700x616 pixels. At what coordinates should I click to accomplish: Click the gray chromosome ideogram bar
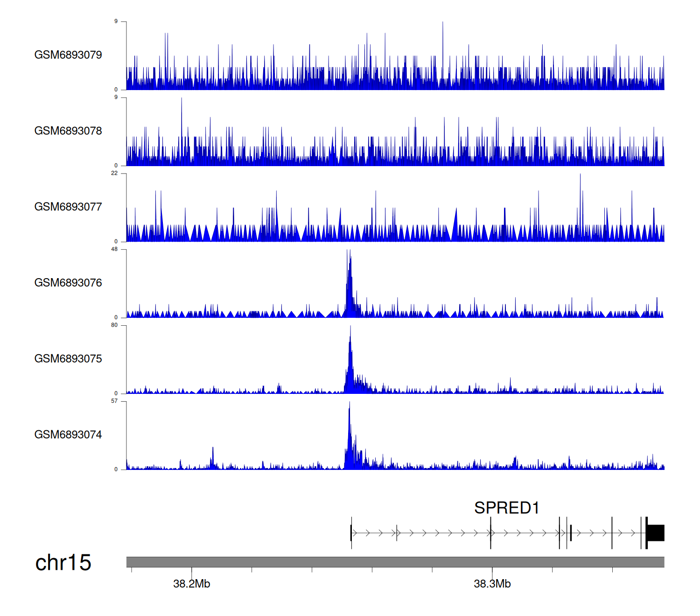395,562
